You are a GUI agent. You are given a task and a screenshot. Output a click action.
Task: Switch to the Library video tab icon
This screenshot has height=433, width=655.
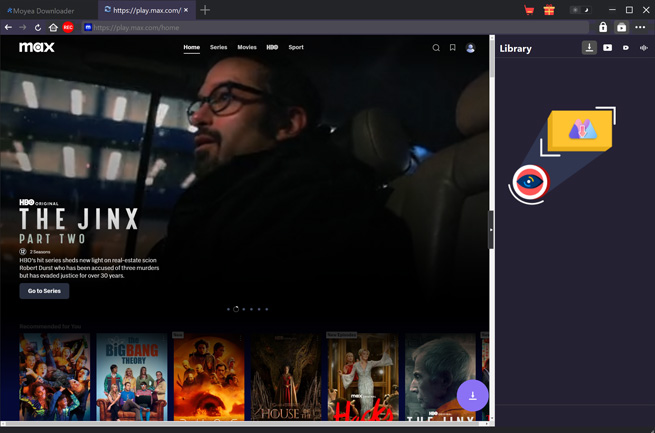[x=607, y=48]
